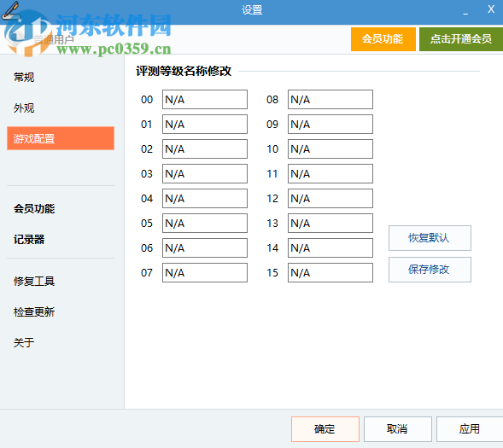Viewport: 503px width, 448px height.
Task: Open 会员功能 sidebar section
Action: (x=34, y=208)
